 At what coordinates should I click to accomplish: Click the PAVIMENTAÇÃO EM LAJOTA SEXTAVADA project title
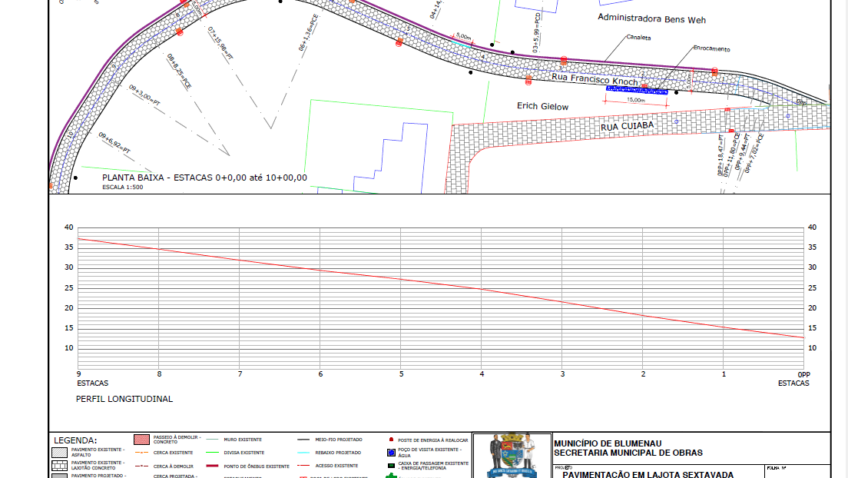647,474
